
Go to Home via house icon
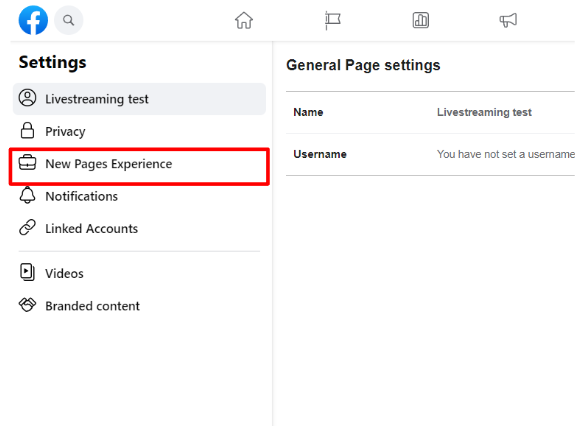tap(244, 20)
